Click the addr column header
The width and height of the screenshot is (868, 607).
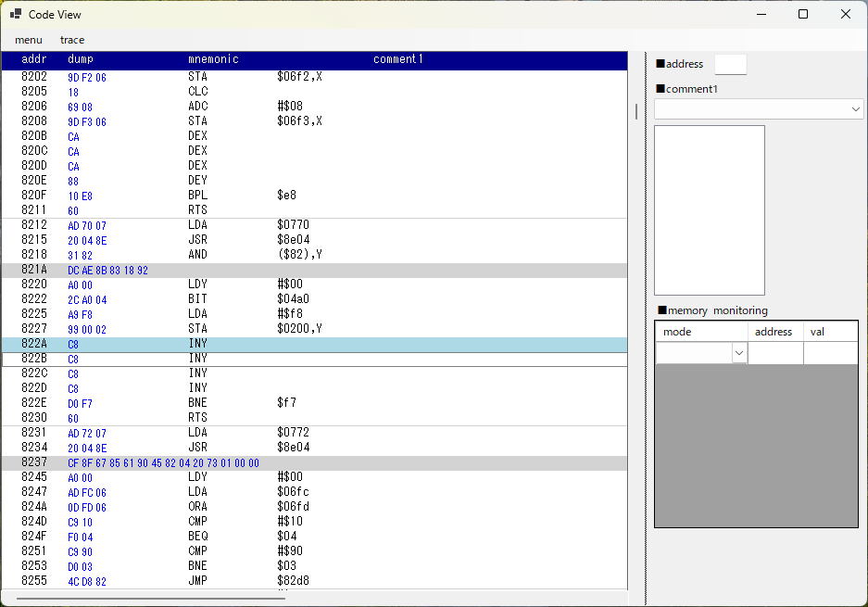[x=33, y=59]
